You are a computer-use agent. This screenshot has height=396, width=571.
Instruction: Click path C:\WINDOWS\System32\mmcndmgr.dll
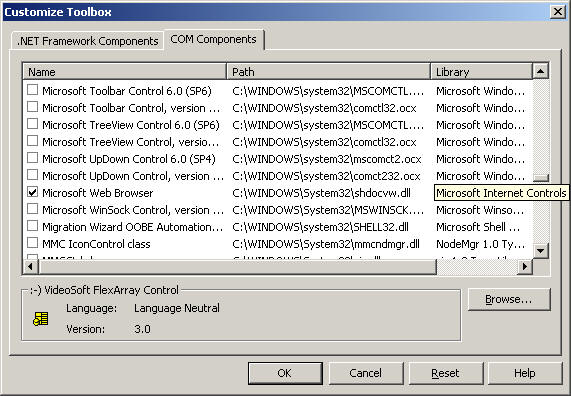[x=326, y=244]
